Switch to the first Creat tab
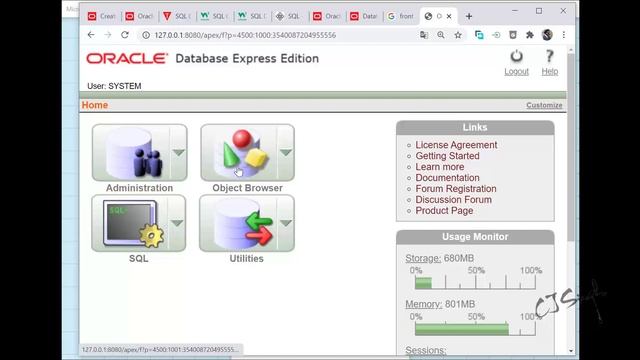 [102, 16]
